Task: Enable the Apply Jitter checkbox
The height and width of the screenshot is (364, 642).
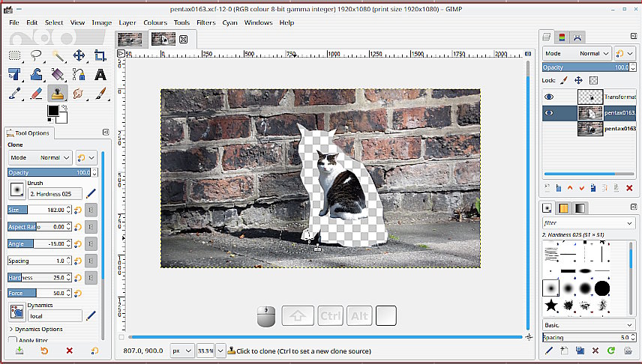Action: (12, 340)
